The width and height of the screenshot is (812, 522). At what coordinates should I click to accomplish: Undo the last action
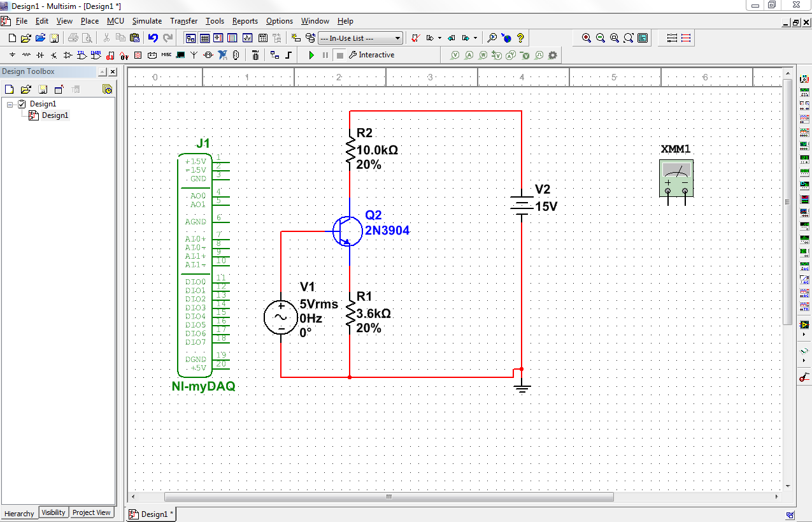153,38
